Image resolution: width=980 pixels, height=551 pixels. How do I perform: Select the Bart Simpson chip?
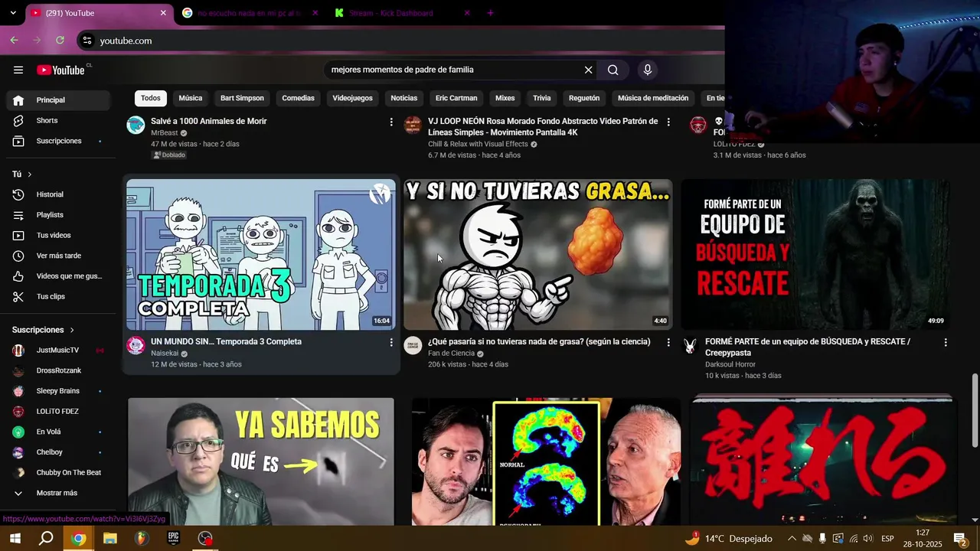pyautogui.click(x=242, y=98)
